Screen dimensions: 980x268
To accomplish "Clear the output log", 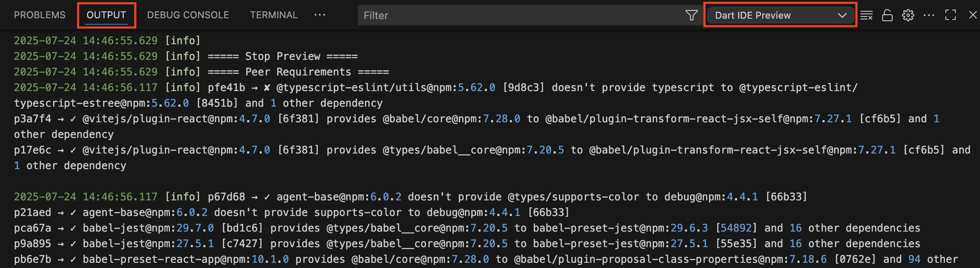I will tap(866, 16).
